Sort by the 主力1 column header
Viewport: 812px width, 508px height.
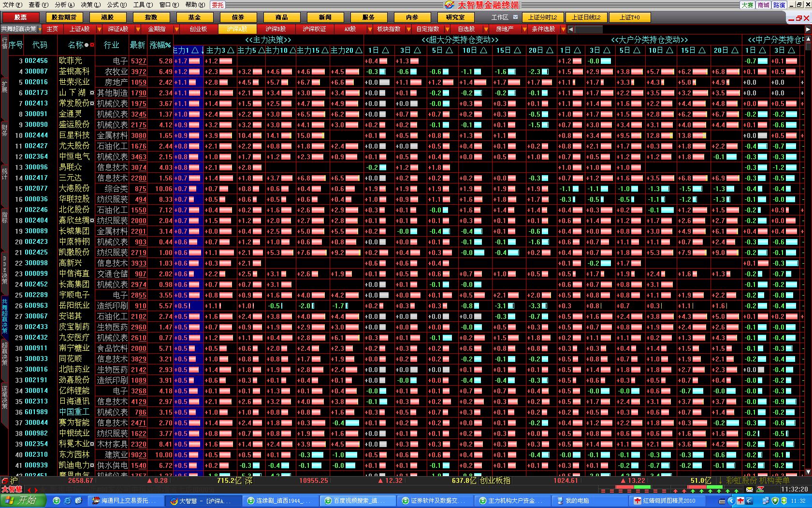(x=188, y=50)
